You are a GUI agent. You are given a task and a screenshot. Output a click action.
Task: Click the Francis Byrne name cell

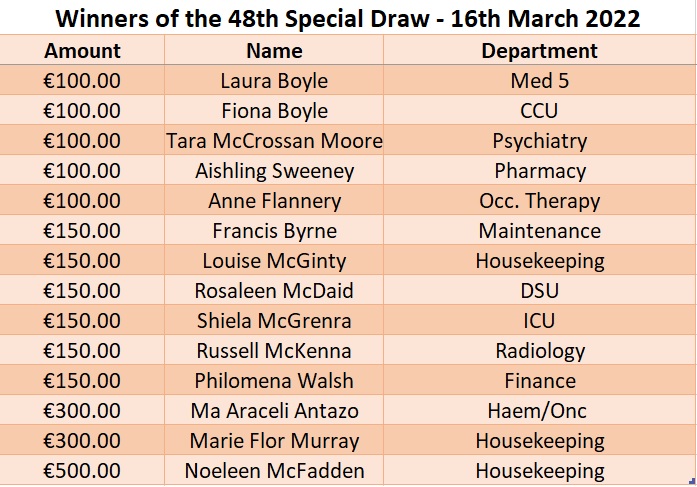pos(274,231)
